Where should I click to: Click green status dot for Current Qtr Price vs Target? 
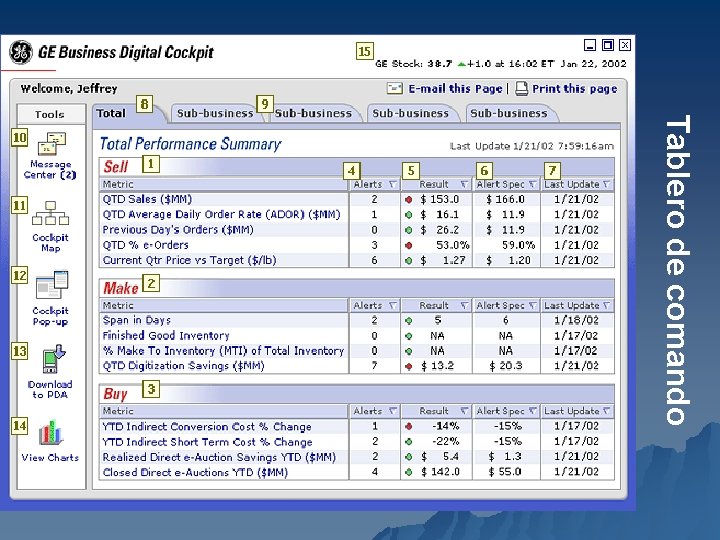pos(409,261)
